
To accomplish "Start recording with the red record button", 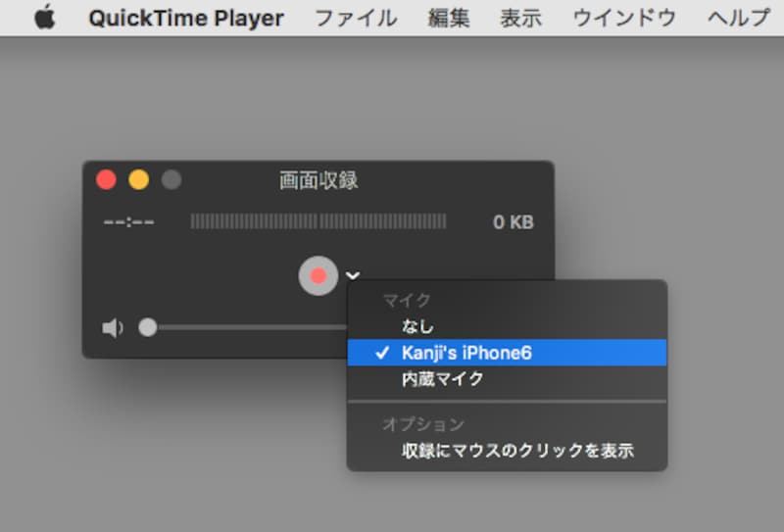I will tap(318, 275).
